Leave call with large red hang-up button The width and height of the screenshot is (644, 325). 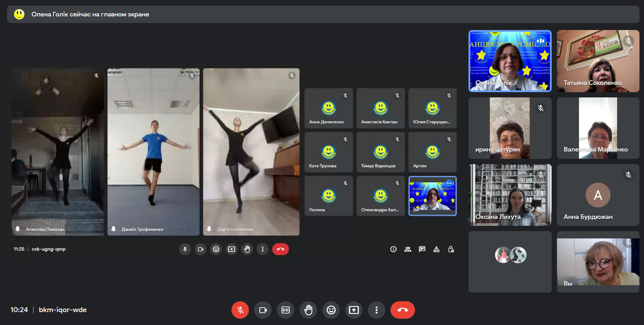pos(402,310)
